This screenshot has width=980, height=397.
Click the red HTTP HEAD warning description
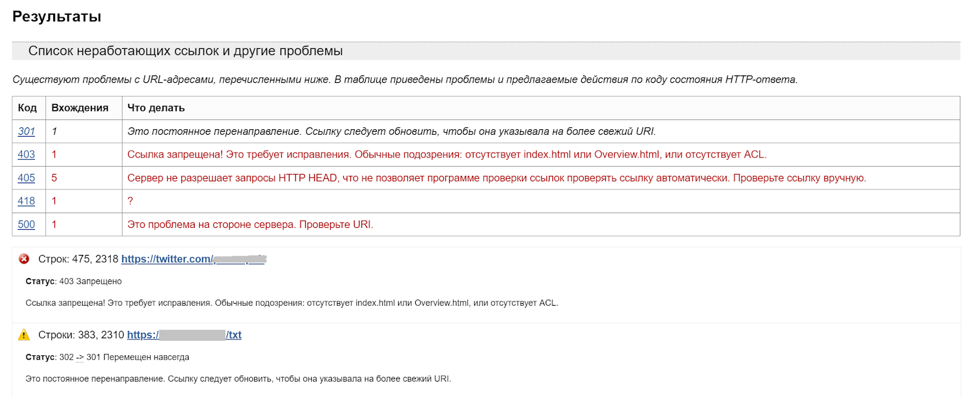[497, 178]
